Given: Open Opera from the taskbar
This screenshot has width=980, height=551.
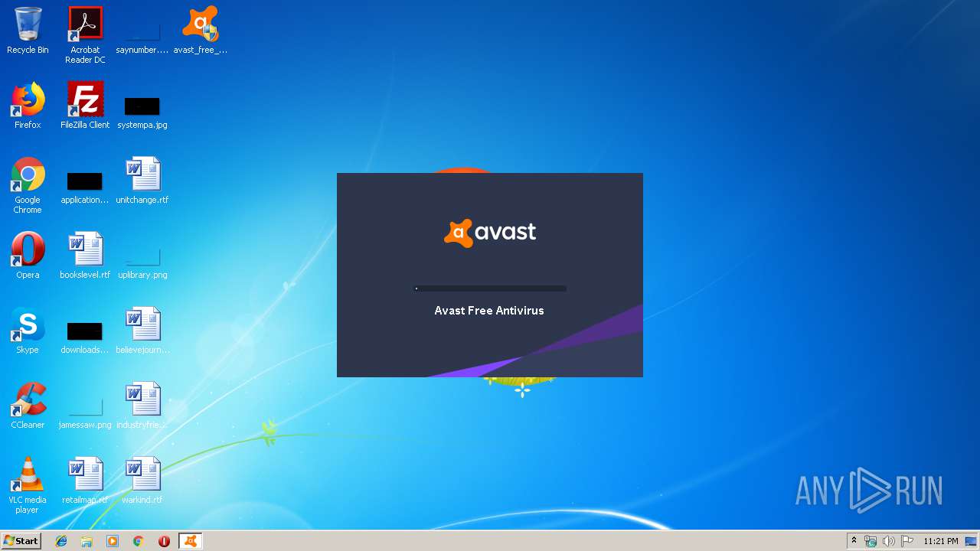Looking at the screenshot, I should (164, 541).
